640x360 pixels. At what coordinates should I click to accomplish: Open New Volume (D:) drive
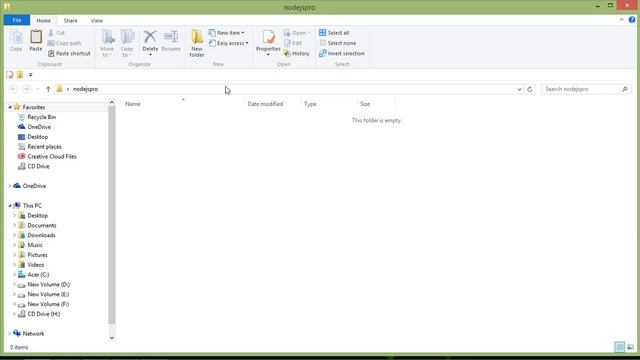click(49, 284)
